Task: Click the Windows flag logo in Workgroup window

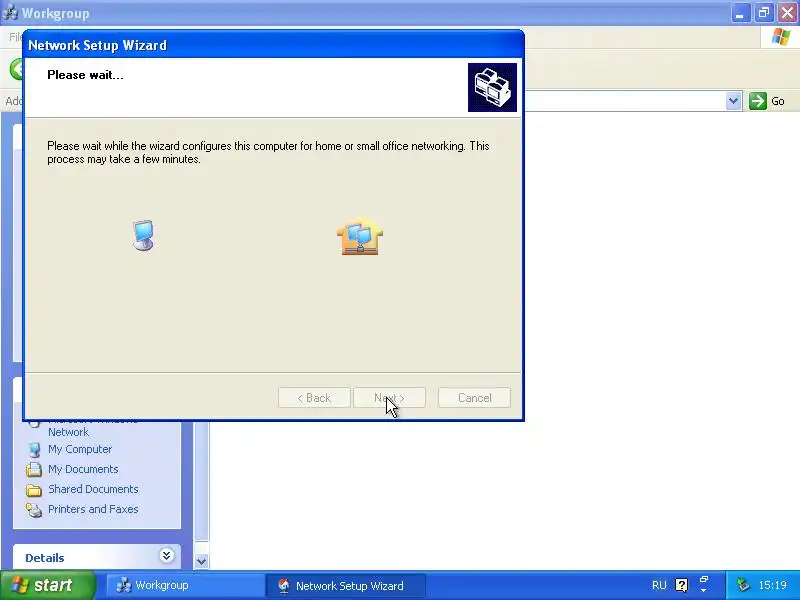Action: coord(781,37)
